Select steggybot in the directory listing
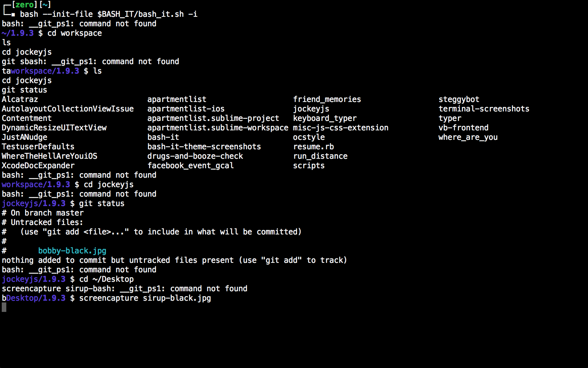The width and height of the screenshot is (588, 368). 458,100
